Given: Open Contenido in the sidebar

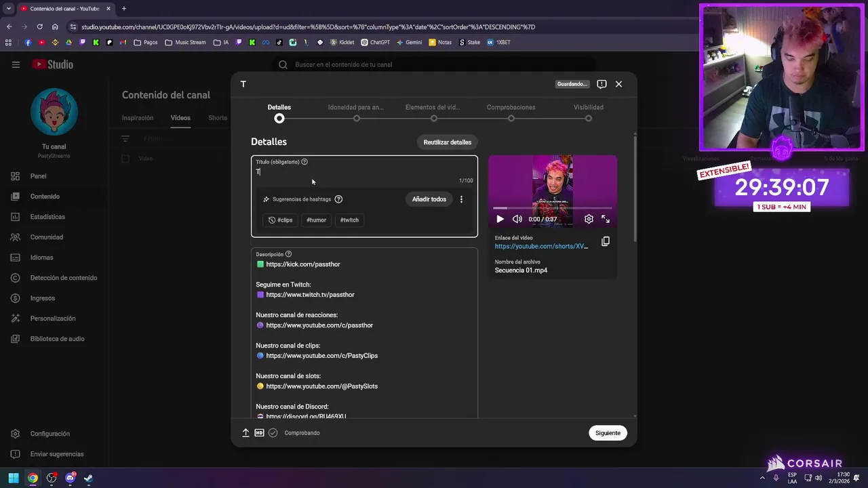Looking at the screenshot, I should [x=54, y=197].
